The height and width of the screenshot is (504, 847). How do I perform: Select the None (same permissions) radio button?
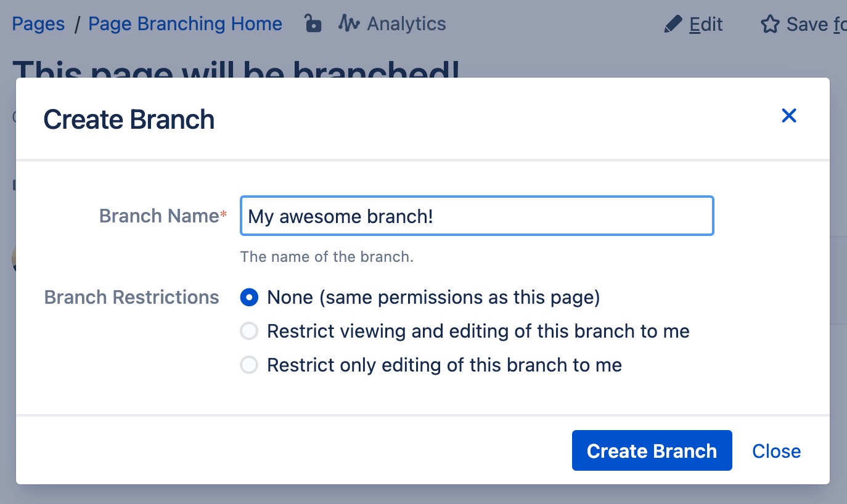coord(249,298)
